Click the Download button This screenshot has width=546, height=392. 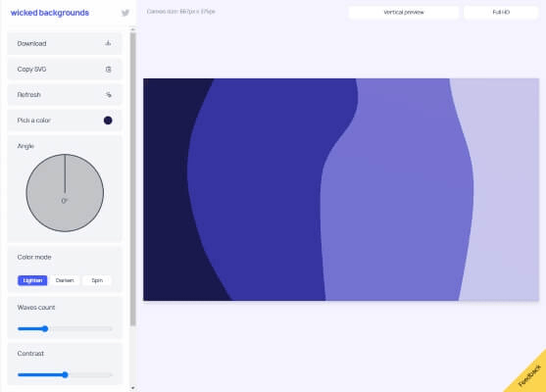coord(65,43)
